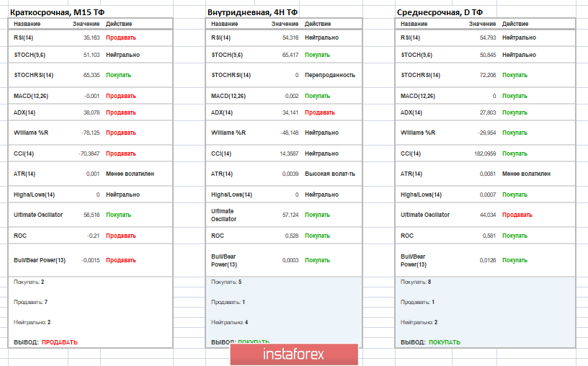588x366 pixels.
Task: Select CCI(14) value 182,0959
Action: [485, 153]
